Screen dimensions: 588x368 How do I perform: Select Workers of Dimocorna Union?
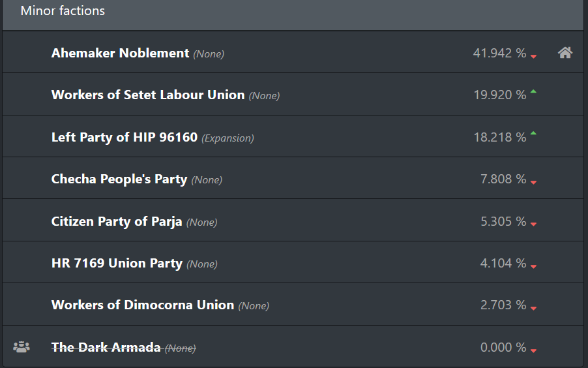point(143,305)
